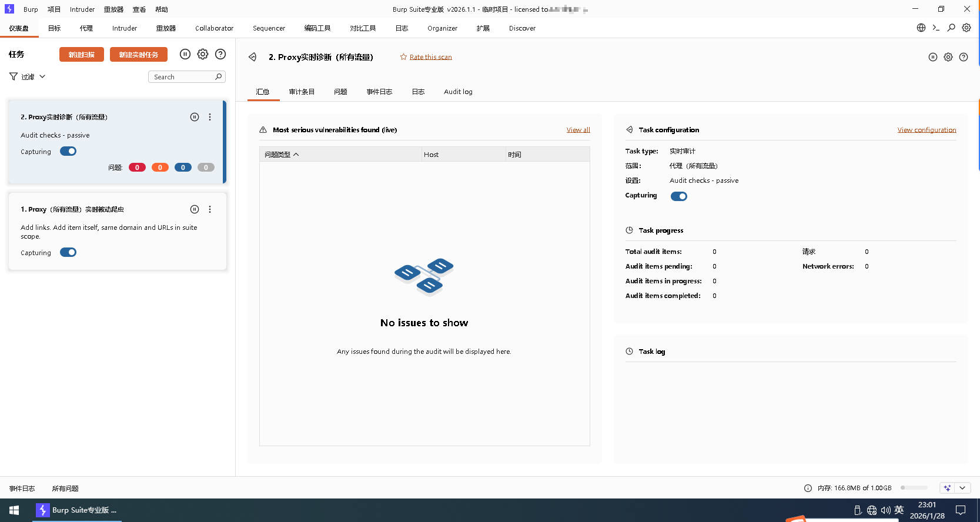Screen dimensions: 980x522
Task: Click the memory usage slider bar
Action: coord(914,488)
